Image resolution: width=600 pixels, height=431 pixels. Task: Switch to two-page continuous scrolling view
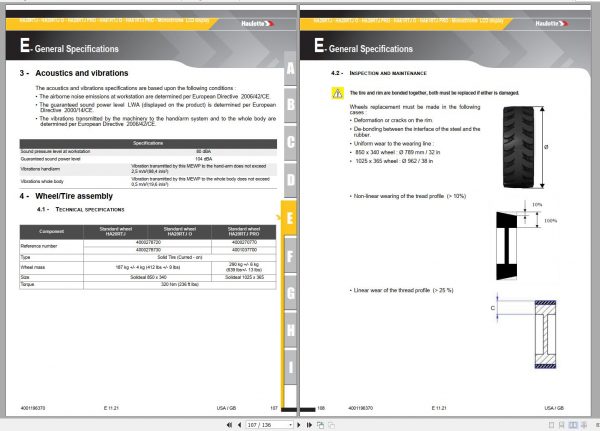(x=584, y=425)
